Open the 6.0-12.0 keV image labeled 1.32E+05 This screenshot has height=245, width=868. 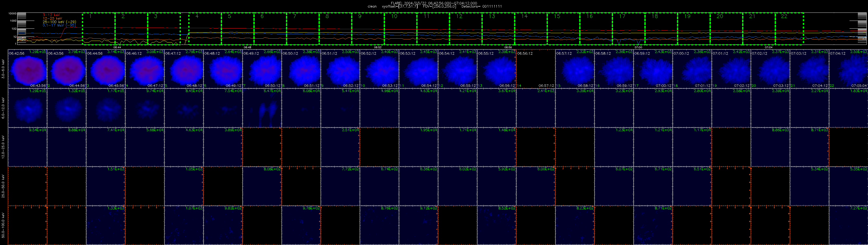(67, 108)
